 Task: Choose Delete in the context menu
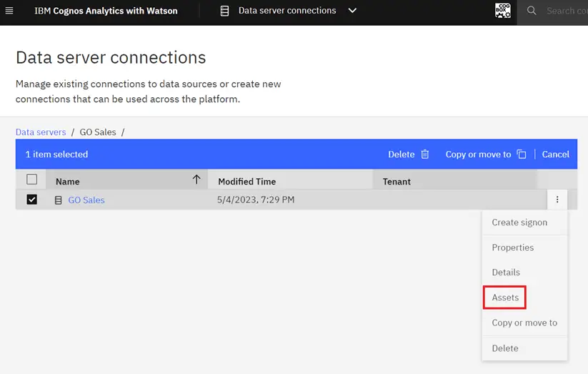[x=504, y=348]
